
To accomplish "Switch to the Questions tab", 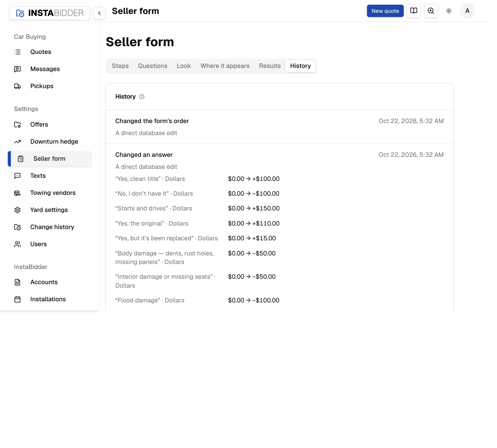I will click(x=153, y=66).
